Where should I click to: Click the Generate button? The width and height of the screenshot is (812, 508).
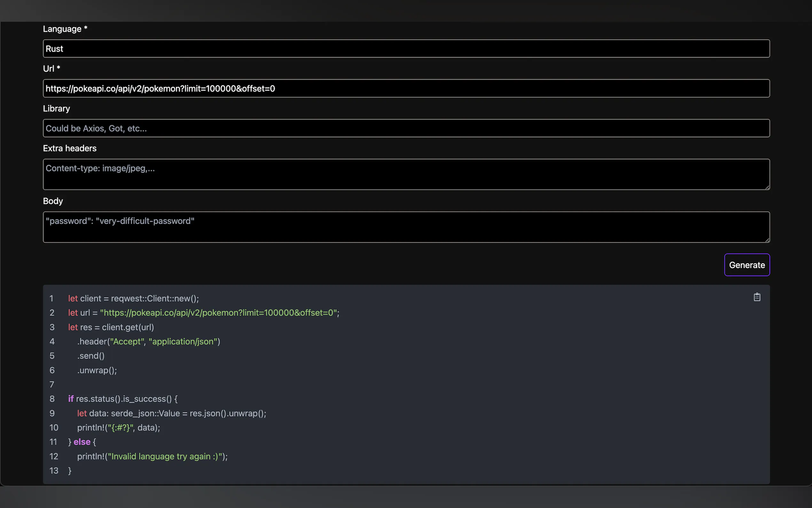(x=746, y=265)
